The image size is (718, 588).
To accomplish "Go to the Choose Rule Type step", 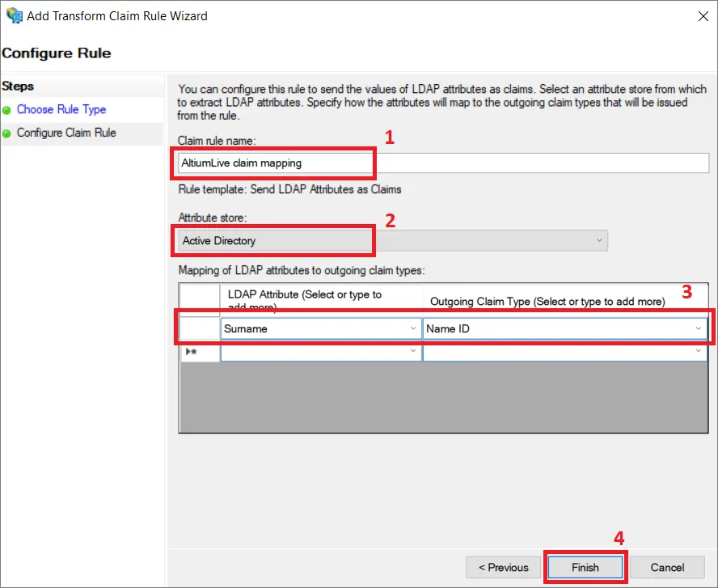I will click(x=61, y=109).
